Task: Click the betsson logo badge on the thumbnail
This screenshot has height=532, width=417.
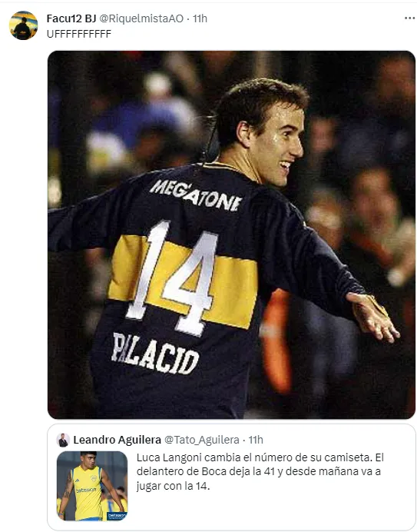Action: point(117,516)
